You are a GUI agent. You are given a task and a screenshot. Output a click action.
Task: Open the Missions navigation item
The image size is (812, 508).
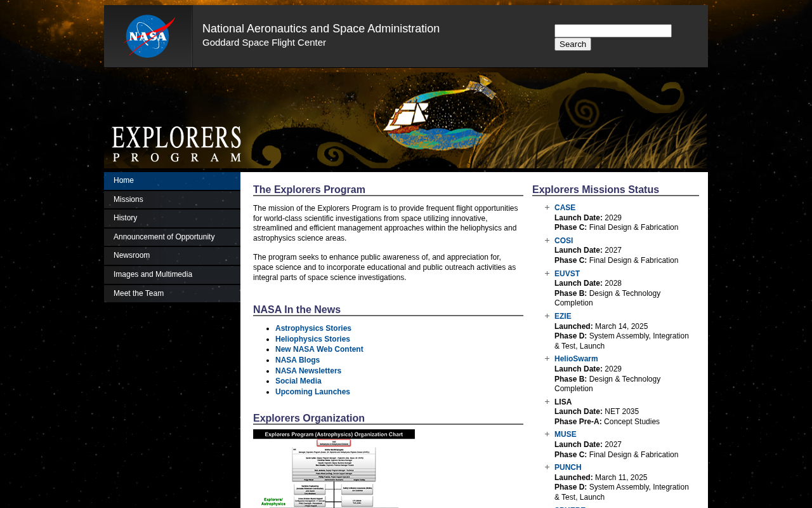point(172,199)
